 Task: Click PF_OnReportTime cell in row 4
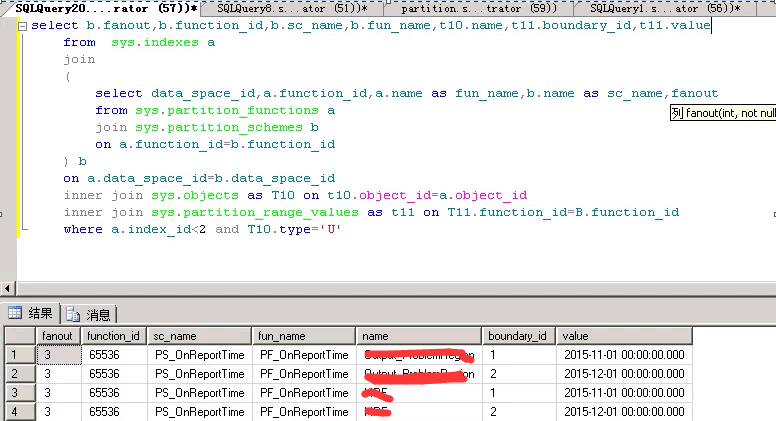click(304, 412)
